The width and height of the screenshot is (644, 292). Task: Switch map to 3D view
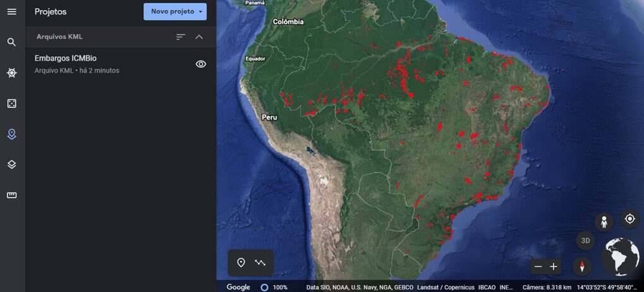point(585,241)
